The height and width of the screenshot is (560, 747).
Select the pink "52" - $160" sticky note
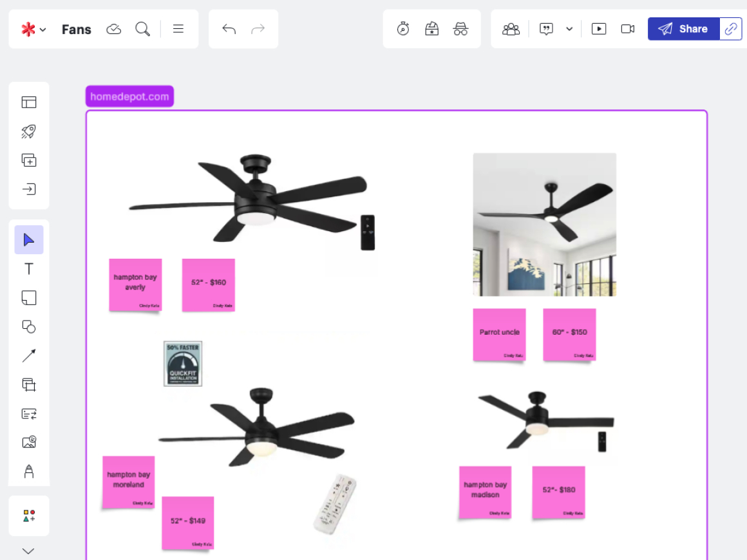point(209,285)
